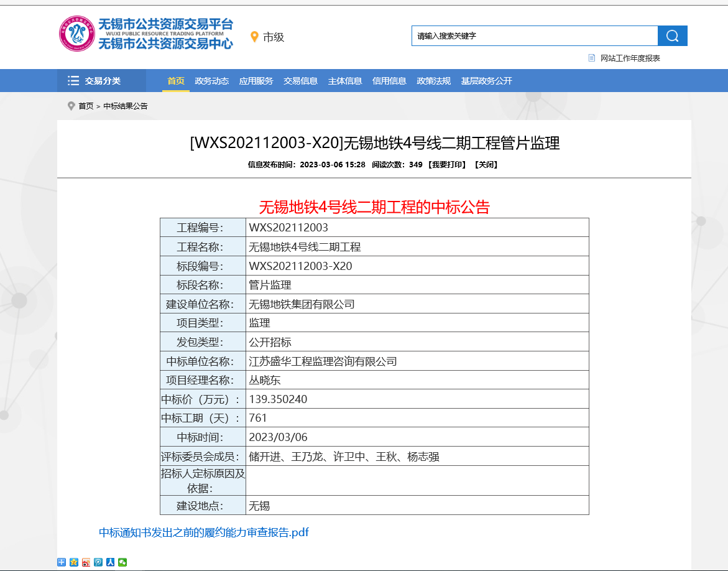Open the 交易信息 nav item
This screenshot has height=571, width=728.
point(300,81)
